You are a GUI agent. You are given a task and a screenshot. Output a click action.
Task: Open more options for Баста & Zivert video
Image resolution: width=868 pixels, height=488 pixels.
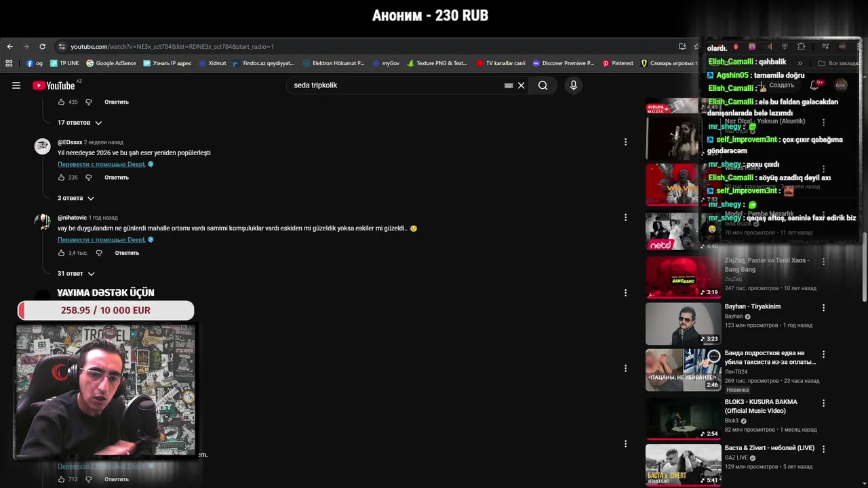pos(824,449)
